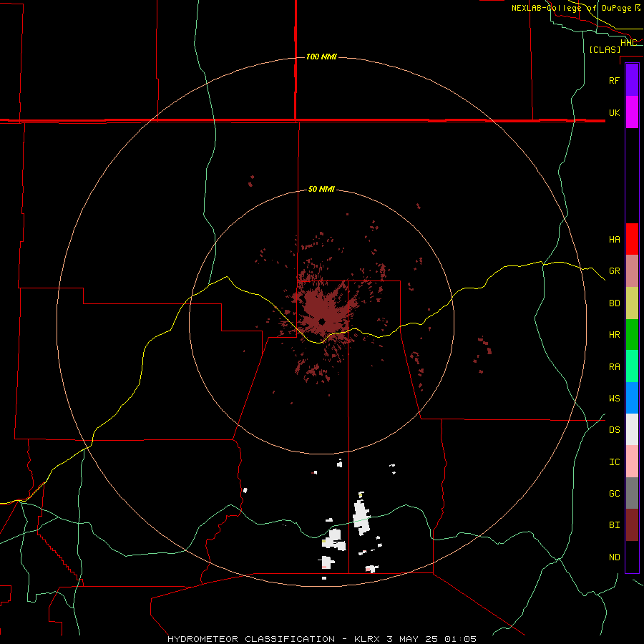Click the BD yellow legend swatch
This screenshot has width=644, height=644.
pos(632,303)
